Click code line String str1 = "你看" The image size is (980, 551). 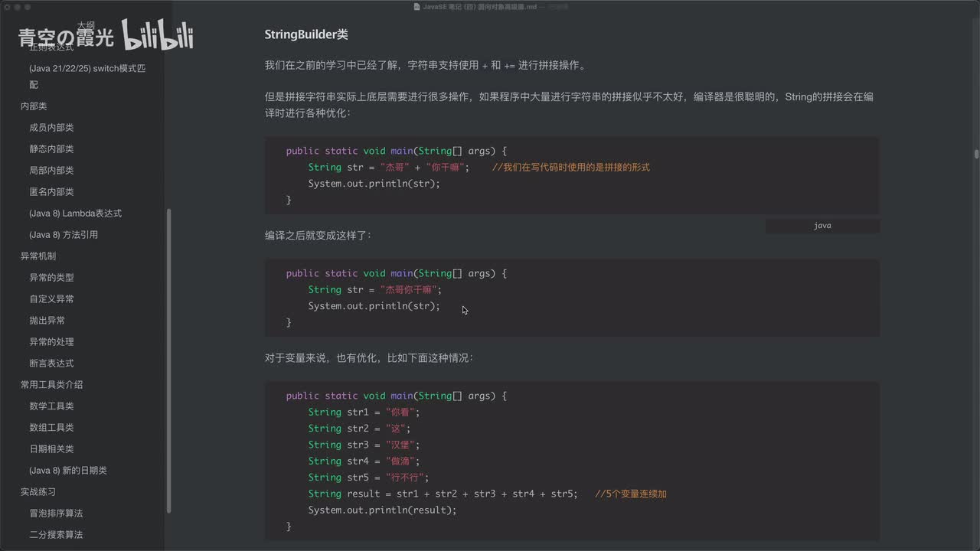364,412
